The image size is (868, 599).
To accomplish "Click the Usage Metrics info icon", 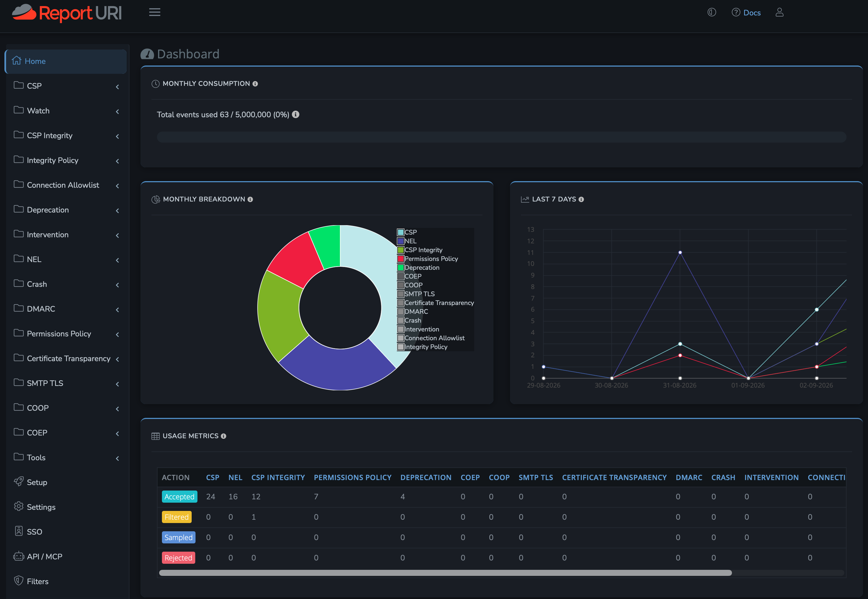I will (x=223, y=436).
